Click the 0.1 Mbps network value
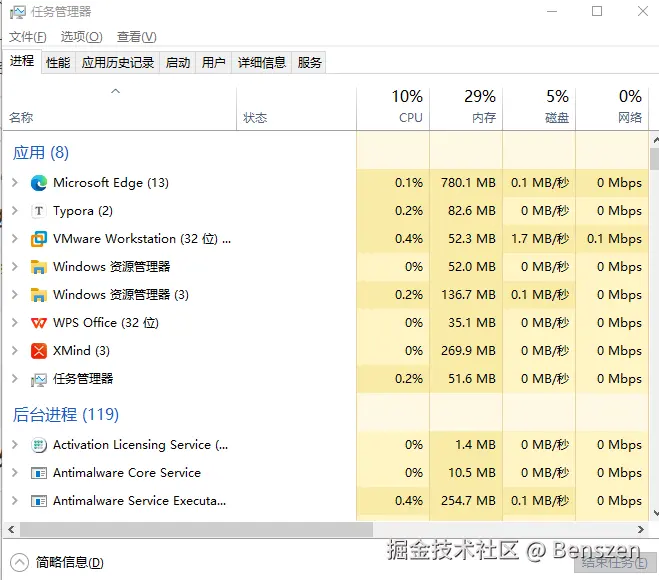The height and width of the screenshot is (580, 659). point(614,239)
